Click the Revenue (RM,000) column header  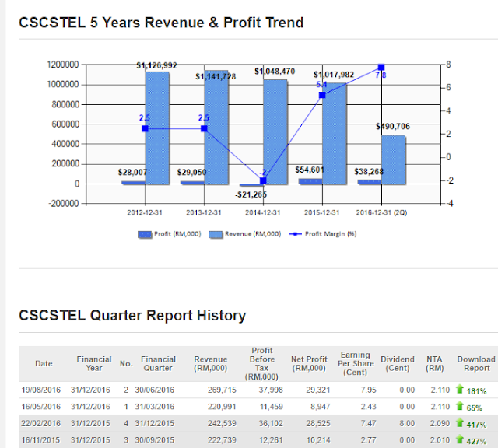pyautogui.click(x=211, y=363)
